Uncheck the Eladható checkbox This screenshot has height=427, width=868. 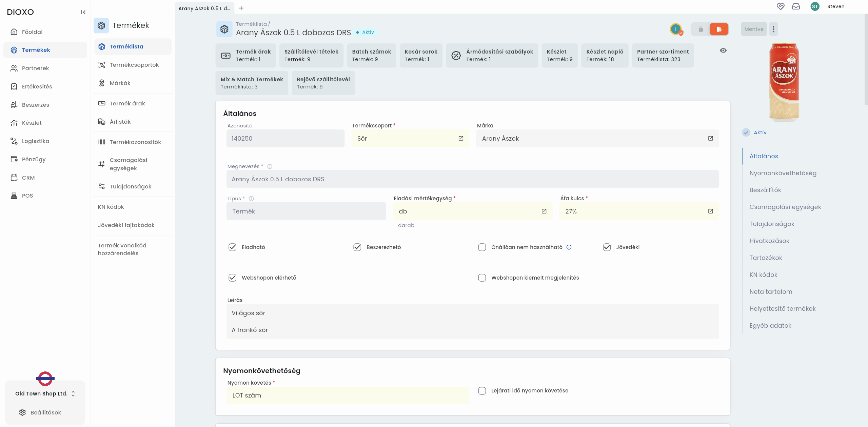coord(232,247)
